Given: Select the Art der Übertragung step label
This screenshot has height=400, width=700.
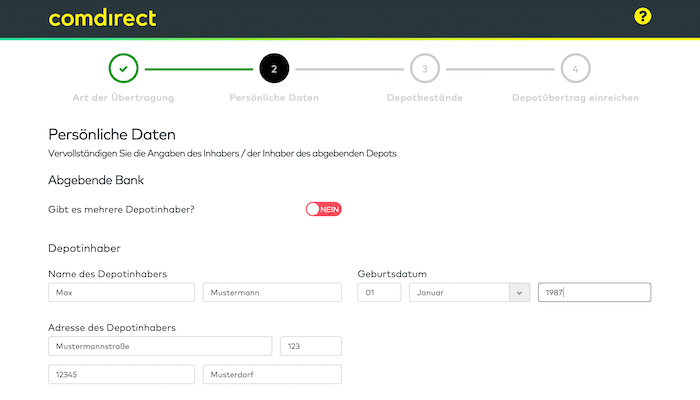Looking at the screenshot, I should pyautogui.click(x=123, y=98).
